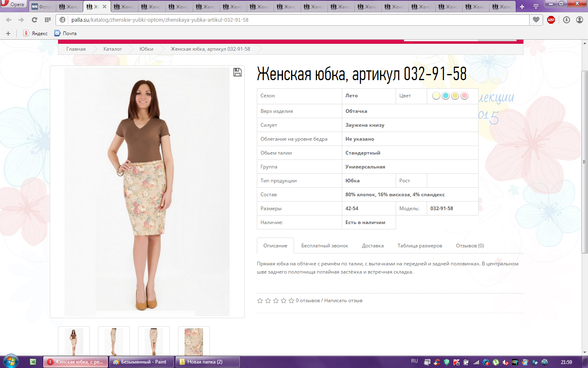The height and width of the screenshot is (368, 588).
Task: Open the user profile icon
Action: 579,20
